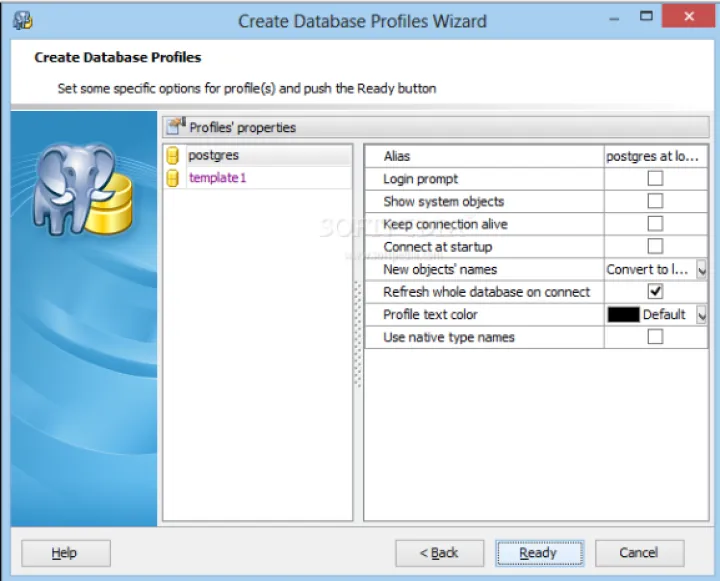This screenshot has height=581, width=720.
Task: Toggle Use native type names checkbox
Action: pyautogui.click(x=655, y=338)
